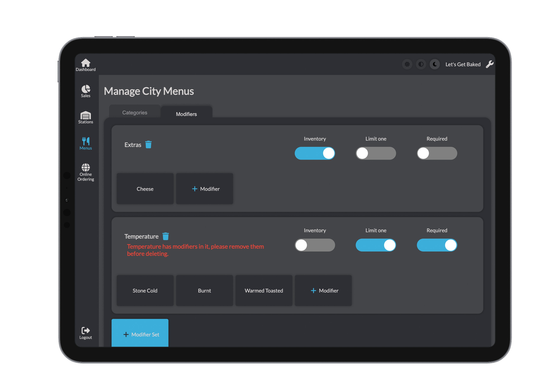Disable the Inventory toggle for Extras
The height and width of the screenshot is (392, 555).
click(315, 153)
